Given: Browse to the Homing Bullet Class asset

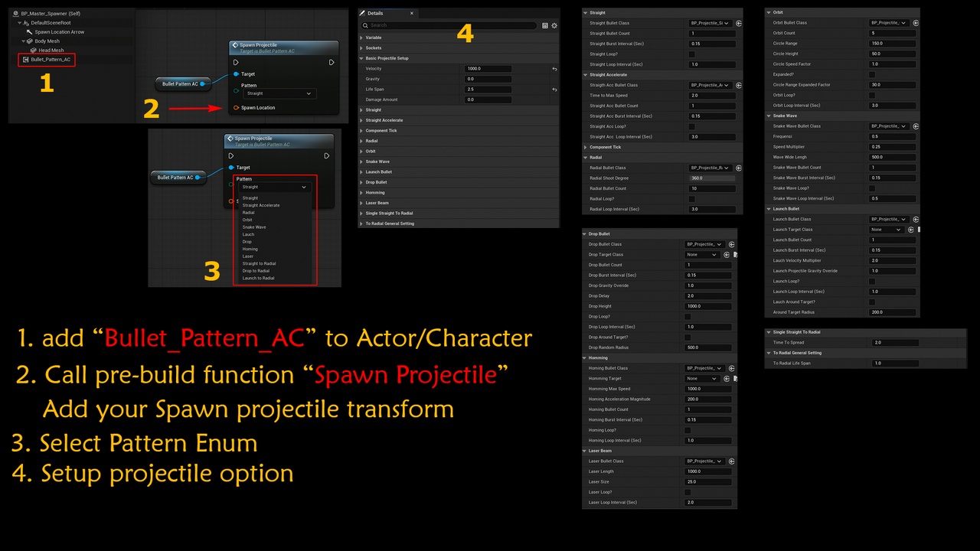Looking at the screenshot, I should (x=731, y=368).
